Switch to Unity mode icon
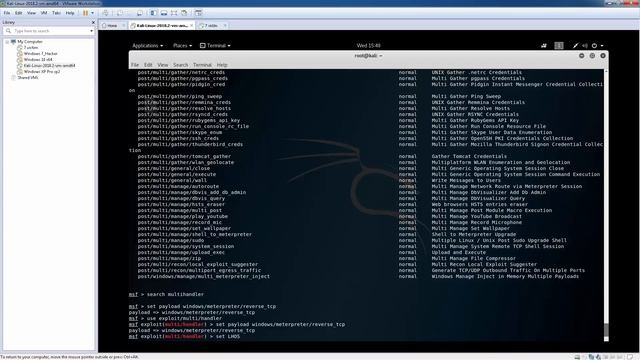 pos(184,13)
